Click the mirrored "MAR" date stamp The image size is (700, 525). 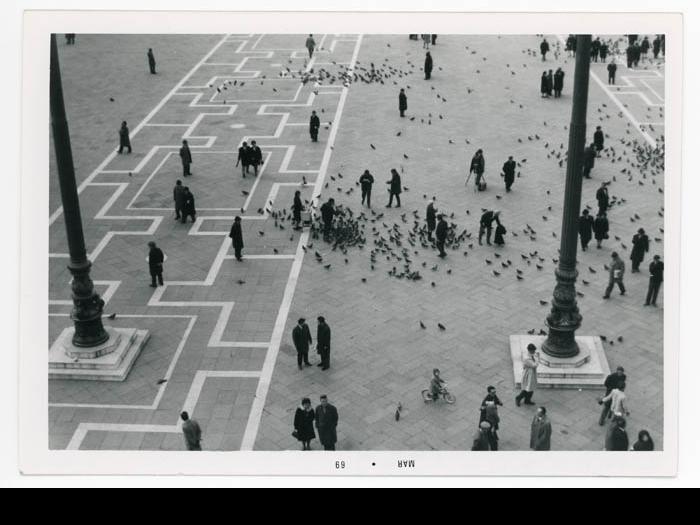coord(406,464)
